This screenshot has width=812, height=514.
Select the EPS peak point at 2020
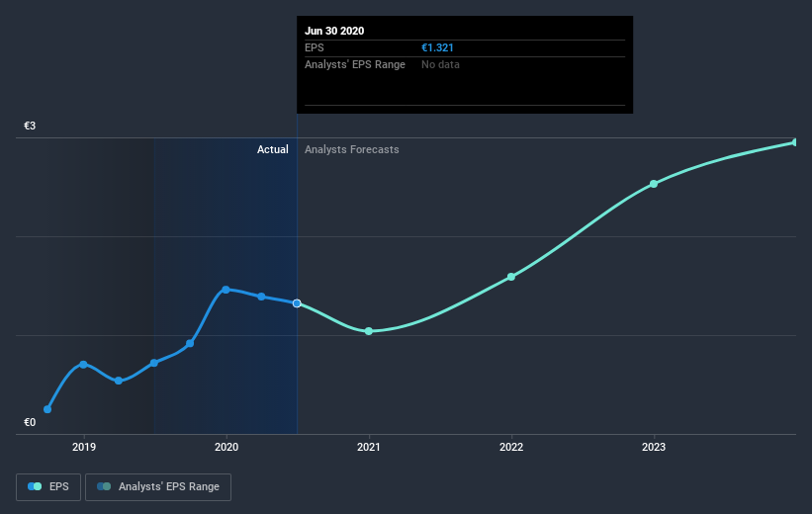coord(226,290)
